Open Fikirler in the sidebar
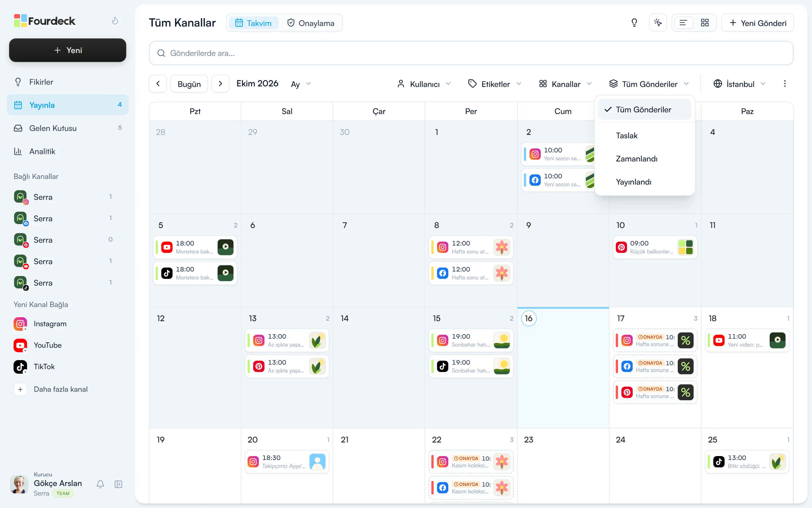Screen dimensions: 812x508 [67, 82]
